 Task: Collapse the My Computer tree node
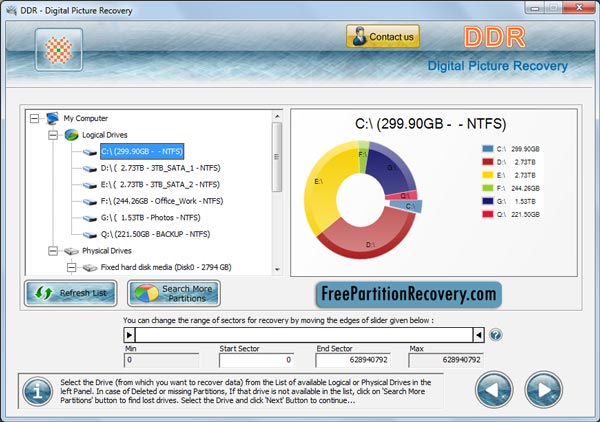tap(34, 118)
